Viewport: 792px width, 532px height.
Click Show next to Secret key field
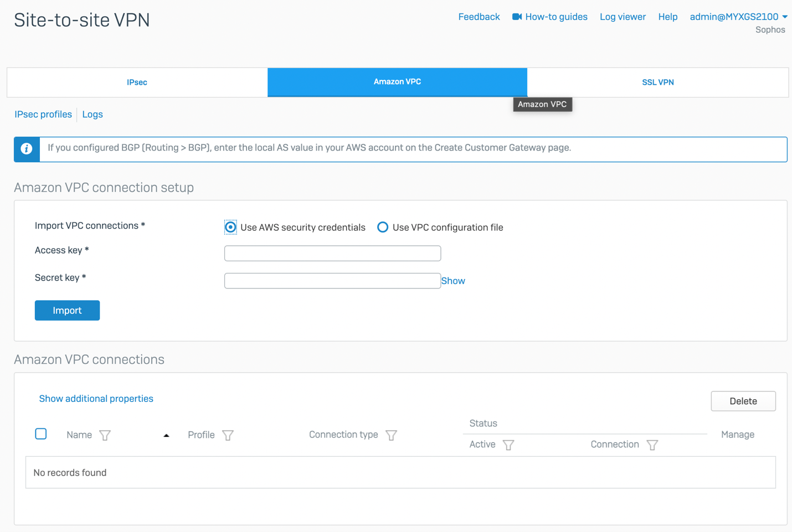click(x=453, y=281)
